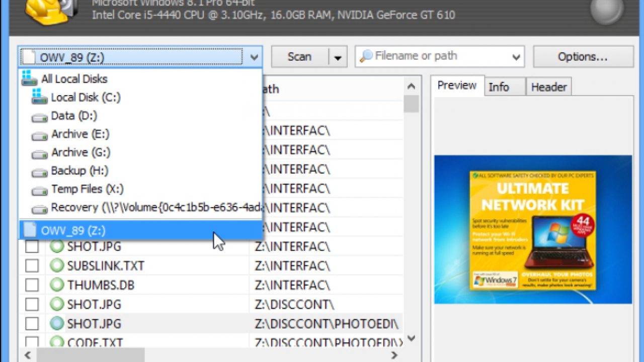644x362 pixels.
Task: Tick the THUMBS.DB checkbox
Action: pyautogui.click(x=32, y=285)
